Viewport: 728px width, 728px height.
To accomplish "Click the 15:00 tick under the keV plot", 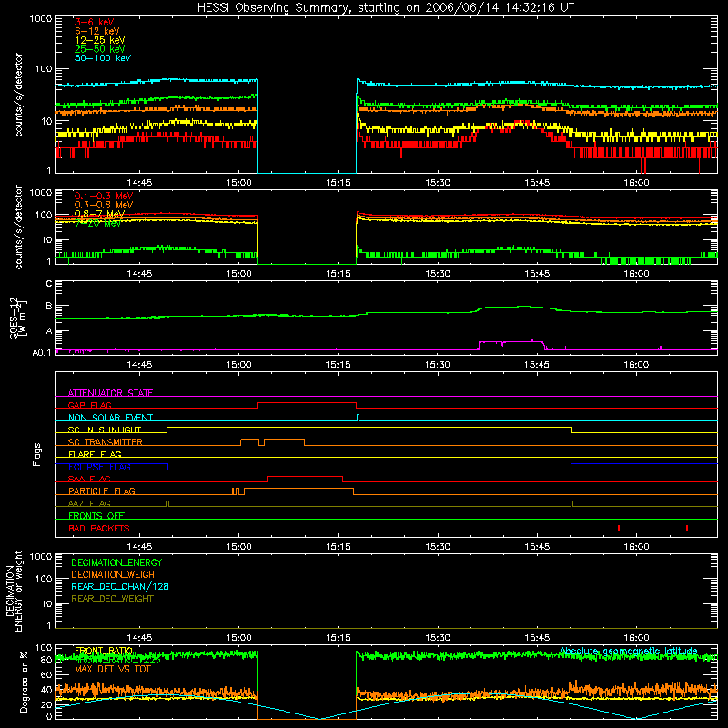I will coord(238,183).
